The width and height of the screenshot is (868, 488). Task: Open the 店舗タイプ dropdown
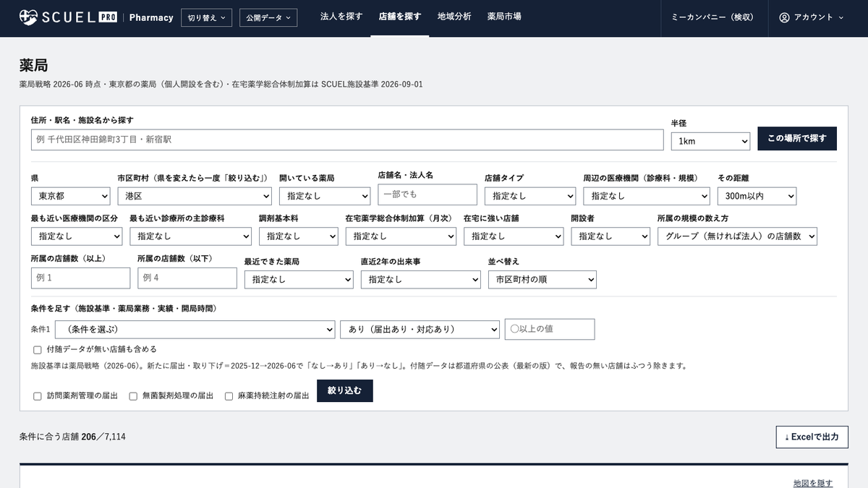(530, 196)
